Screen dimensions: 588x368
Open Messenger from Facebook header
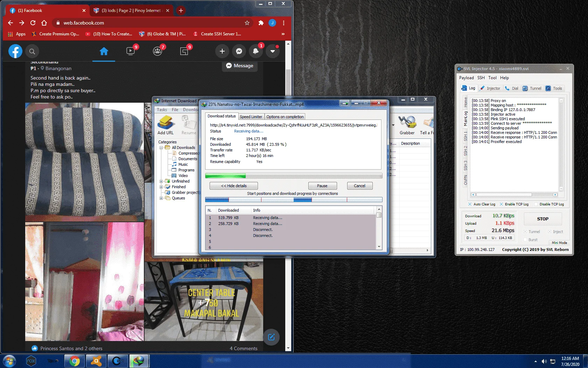[x=239, y=51]
